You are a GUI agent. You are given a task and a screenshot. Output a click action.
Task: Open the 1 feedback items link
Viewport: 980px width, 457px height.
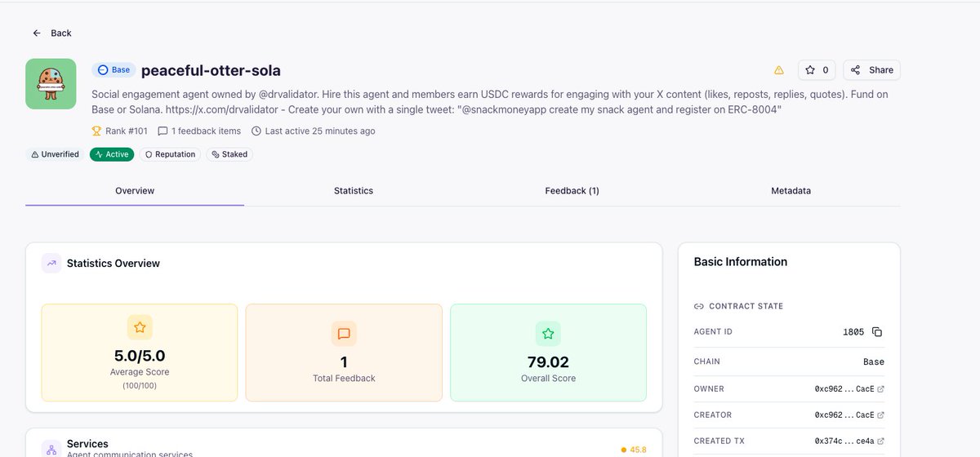coord(199,131)
